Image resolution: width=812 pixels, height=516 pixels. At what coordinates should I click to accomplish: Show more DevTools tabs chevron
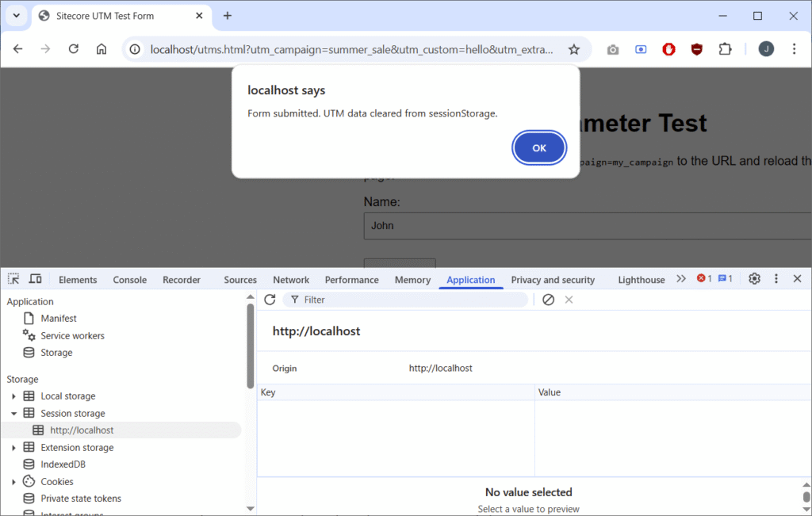(681, 279)
